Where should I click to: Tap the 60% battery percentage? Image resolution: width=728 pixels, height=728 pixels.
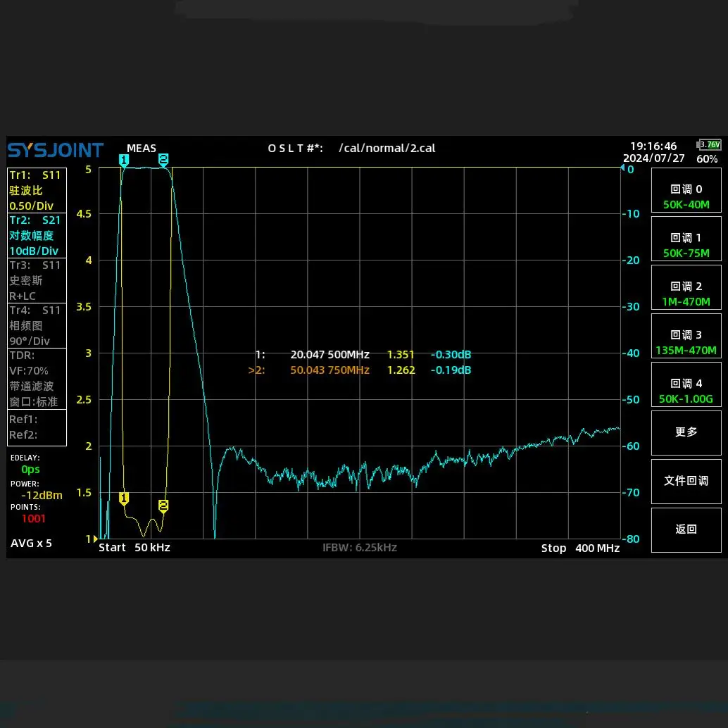(707, 159)
